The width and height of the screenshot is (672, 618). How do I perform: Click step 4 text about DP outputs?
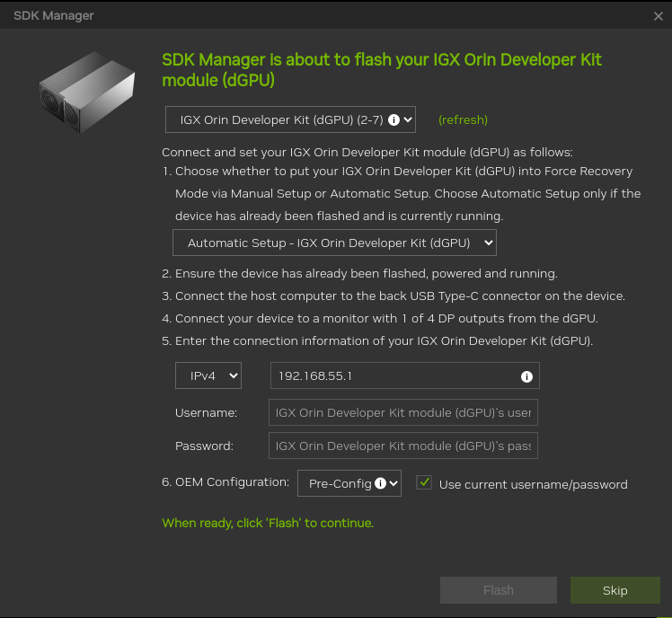click(380, 318)
